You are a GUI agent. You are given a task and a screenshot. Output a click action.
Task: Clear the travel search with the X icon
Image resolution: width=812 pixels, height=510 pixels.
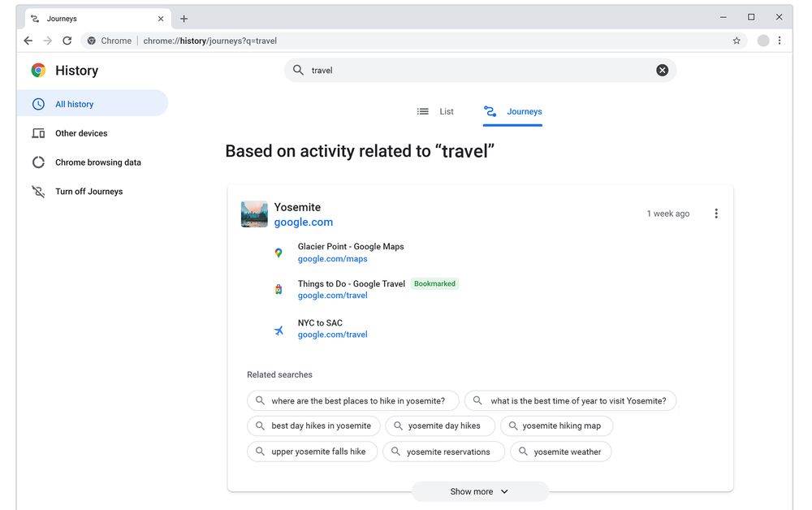coord(662,71)
